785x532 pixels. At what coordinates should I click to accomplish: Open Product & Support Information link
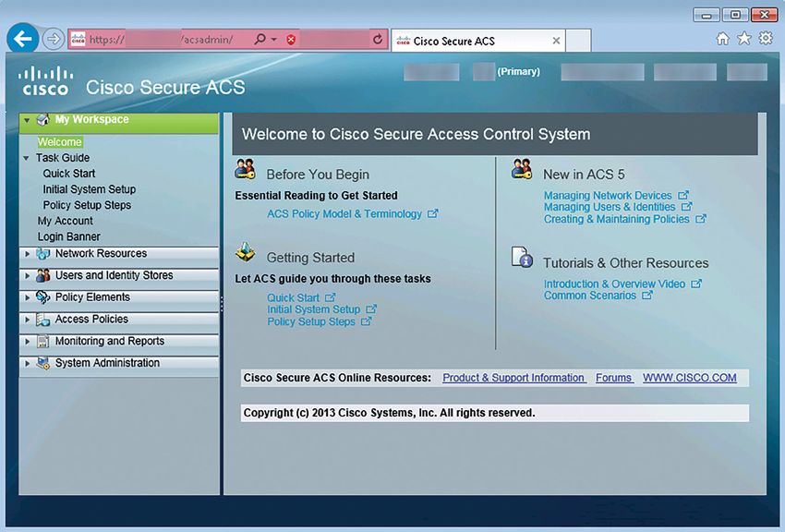click(x=513, y=378)
